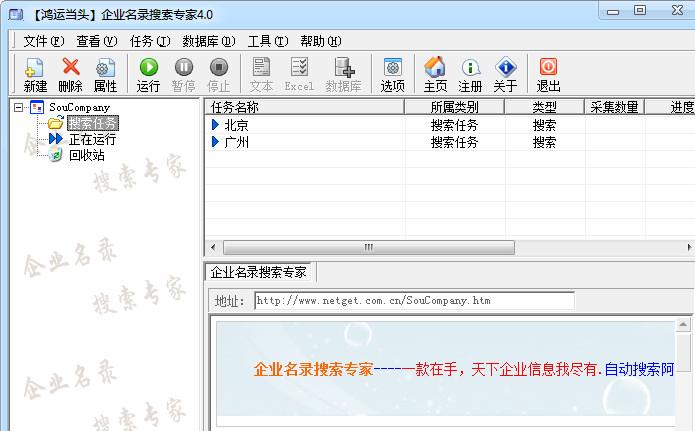695x431 pixels.
Task: Start the task with 运行 green play button
Action: (x=148, y=67)
